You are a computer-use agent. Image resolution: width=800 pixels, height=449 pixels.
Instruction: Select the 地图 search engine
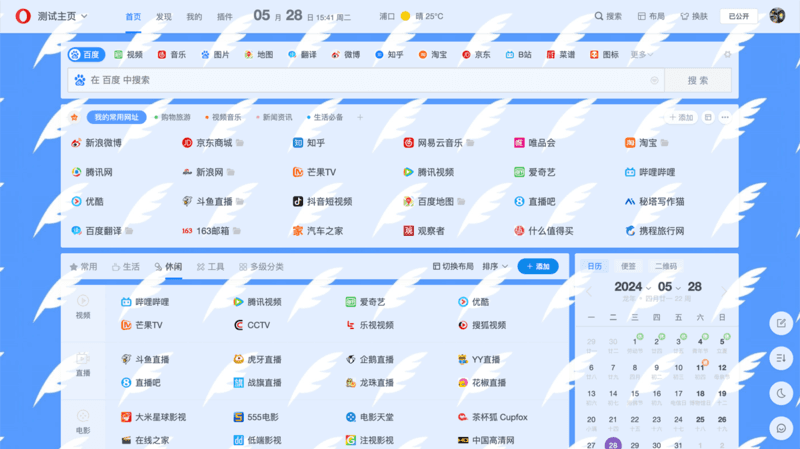point(259,55)
